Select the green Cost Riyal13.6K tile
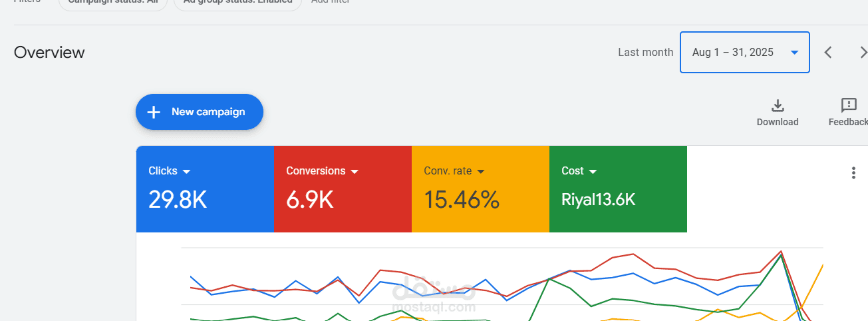This screenshot has height=321, width=868. pos(618,189)
